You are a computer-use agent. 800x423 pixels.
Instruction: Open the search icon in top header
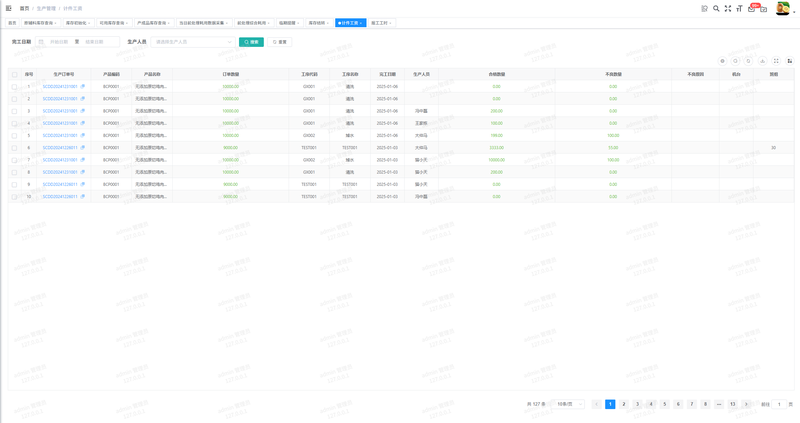(716, 8)
